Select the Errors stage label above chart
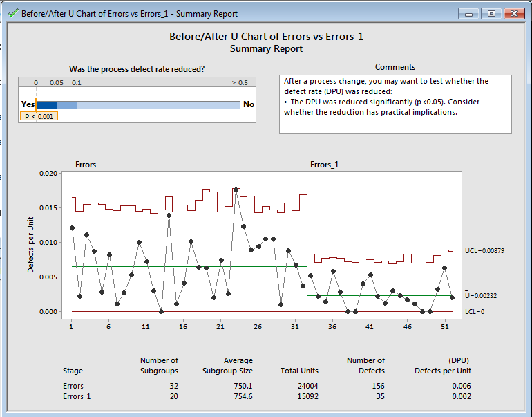The width and height of the screenshot is (532, 417). click(x=86, y=165)
